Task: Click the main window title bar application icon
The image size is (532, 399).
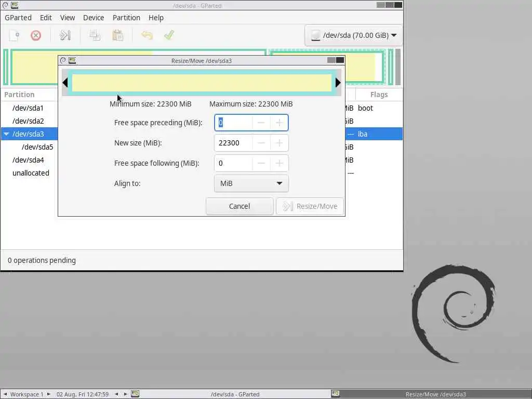Action: click(15, 5)
